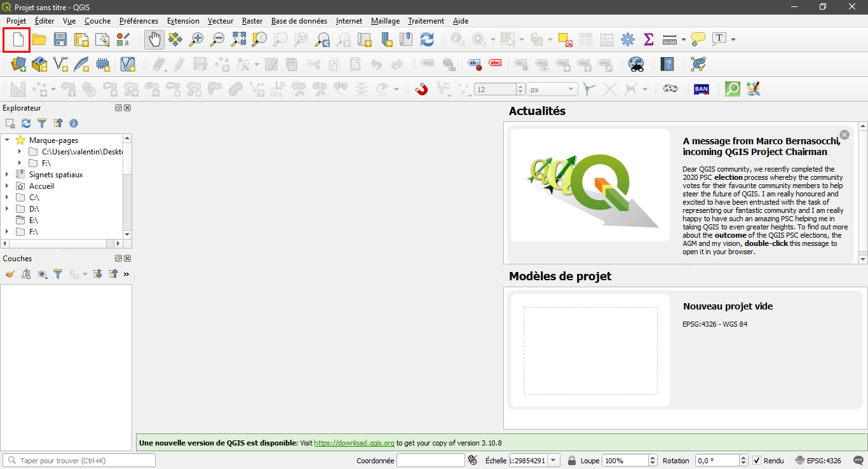Image resolution: width=868 pixels, height=469 pixels.
Task: Open the MetaSearch globe binoculars icon
Action: pos(636,64)
